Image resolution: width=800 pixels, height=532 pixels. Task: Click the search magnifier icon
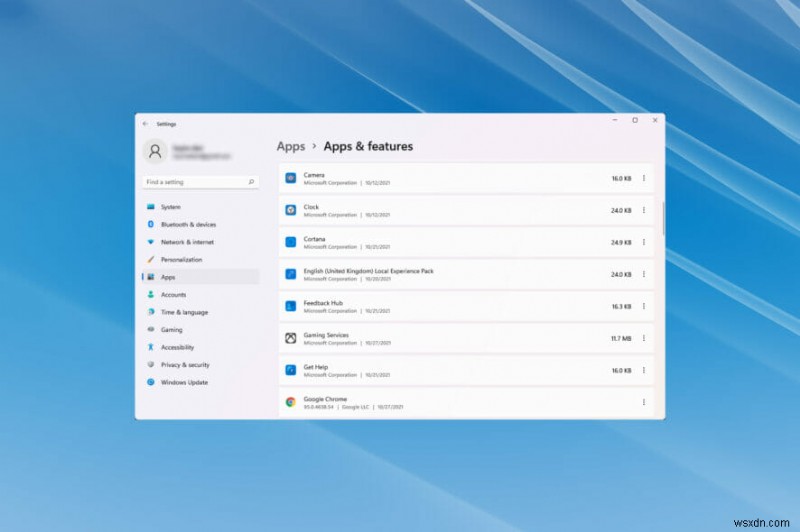tap(251, 182)
